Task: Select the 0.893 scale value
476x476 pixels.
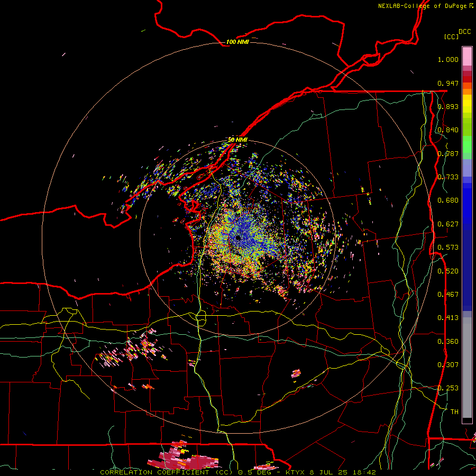Action: coord(448,106)
